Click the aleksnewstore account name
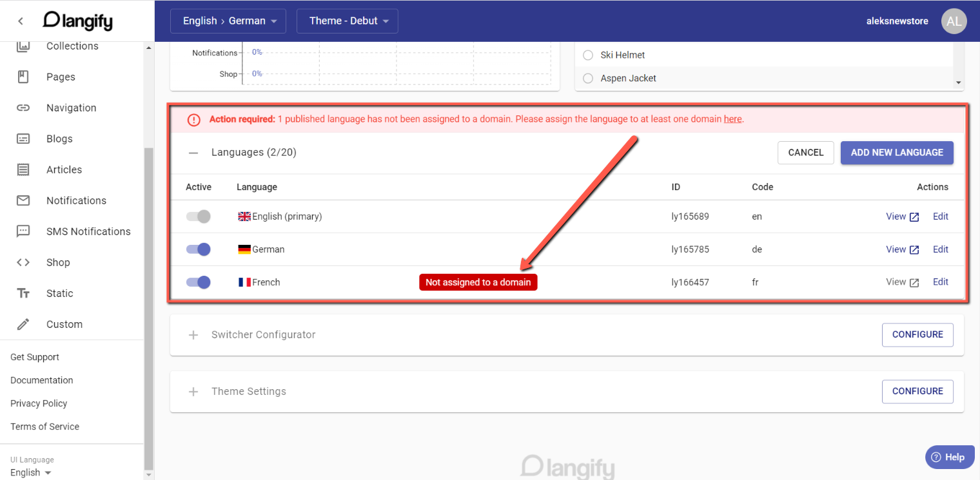The height and width of the screenshot is (480, 980). point(897,21)
